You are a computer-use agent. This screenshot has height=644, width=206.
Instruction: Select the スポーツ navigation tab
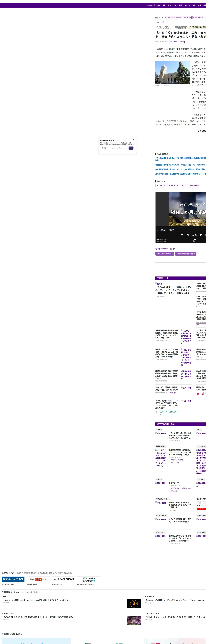point(187,5)
